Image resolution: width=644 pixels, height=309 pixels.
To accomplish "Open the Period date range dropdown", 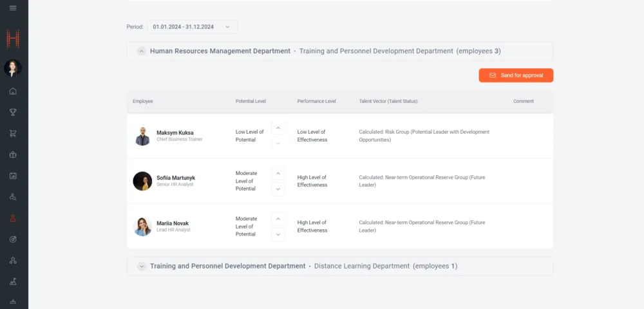I will (x=192, y=27).
